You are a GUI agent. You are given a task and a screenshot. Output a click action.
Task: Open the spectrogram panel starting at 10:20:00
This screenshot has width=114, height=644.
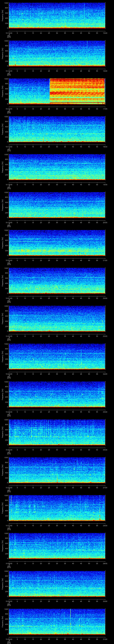pos(57,243)
